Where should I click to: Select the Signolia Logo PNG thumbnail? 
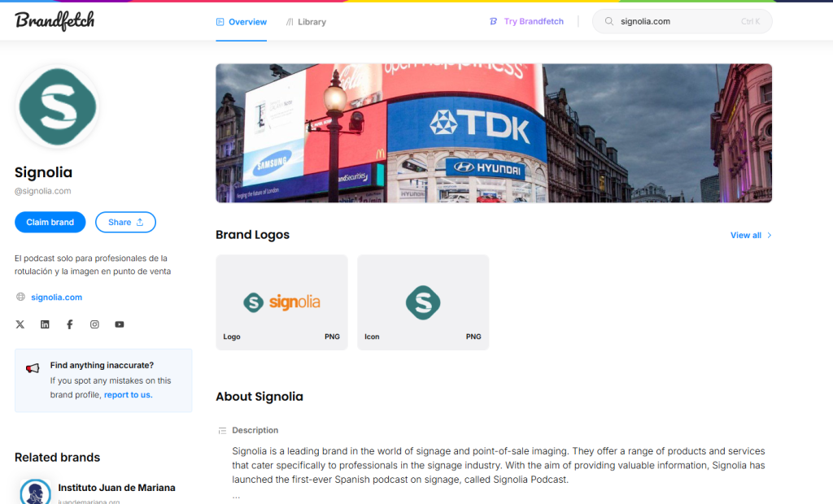pos(281,302)
